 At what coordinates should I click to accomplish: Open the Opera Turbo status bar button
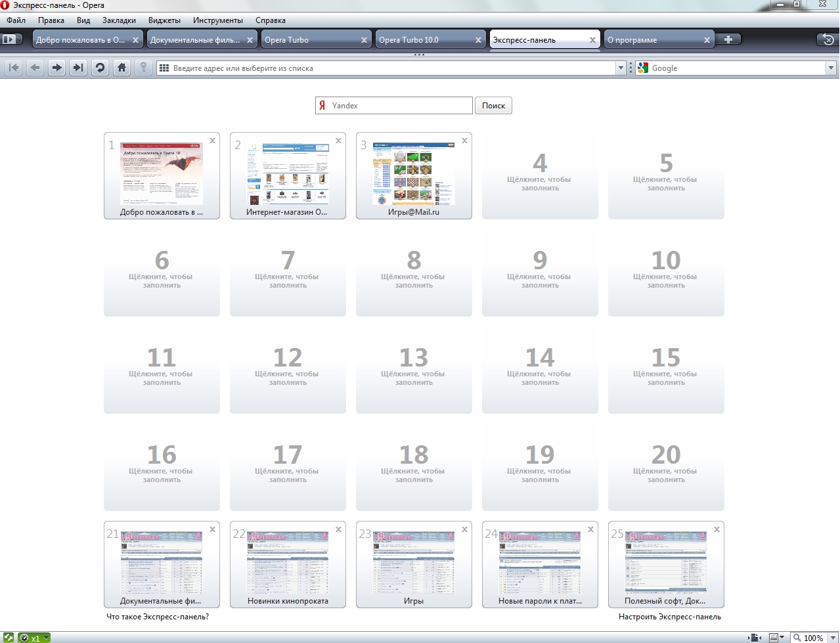click(x=34, y=638)
